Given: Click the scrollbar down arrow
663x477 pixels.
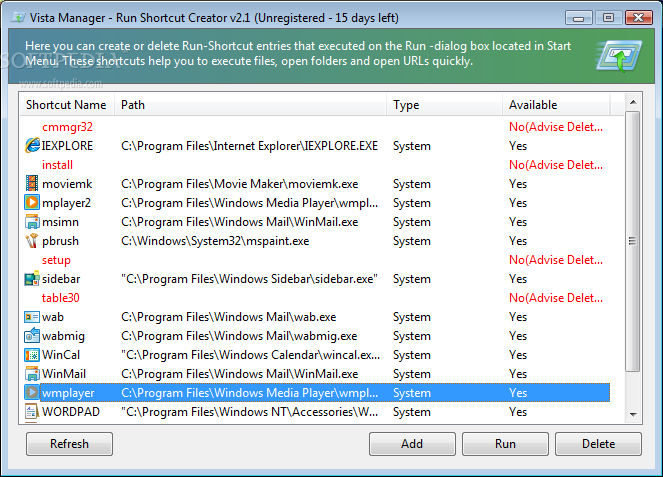Looking at the screenshot, I should click(633, 414).
